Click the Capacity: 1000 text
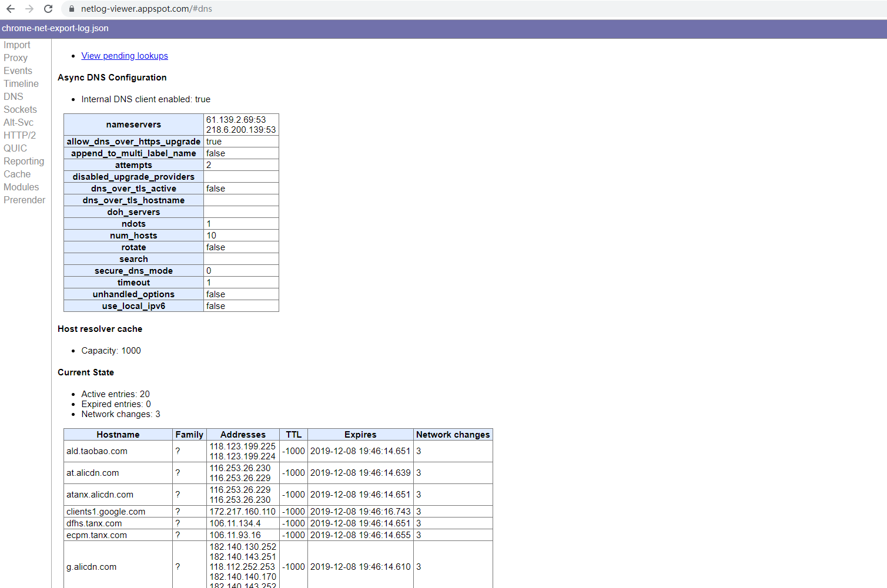The image size is (887, 588). tap(111, 351)
